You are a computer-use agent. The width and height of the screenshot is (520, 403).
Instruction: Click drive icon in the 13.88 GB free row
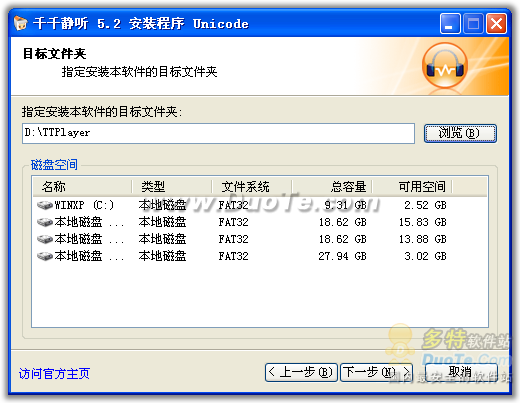pyautogui.click(x=45, y=239)
